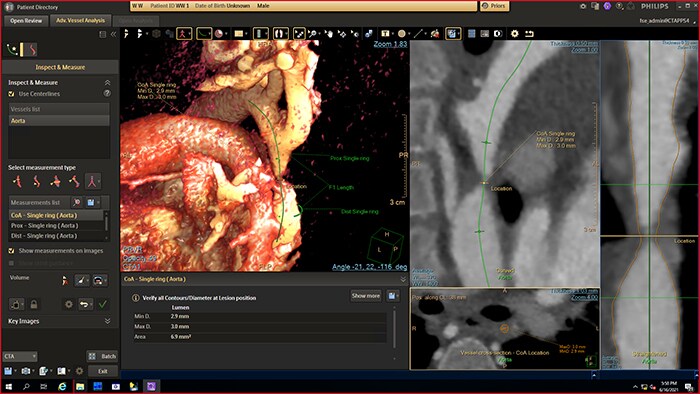The height and width of the screenshot is (394, 700).
Task: Click the open book icon
Action: tap(61, 371)
